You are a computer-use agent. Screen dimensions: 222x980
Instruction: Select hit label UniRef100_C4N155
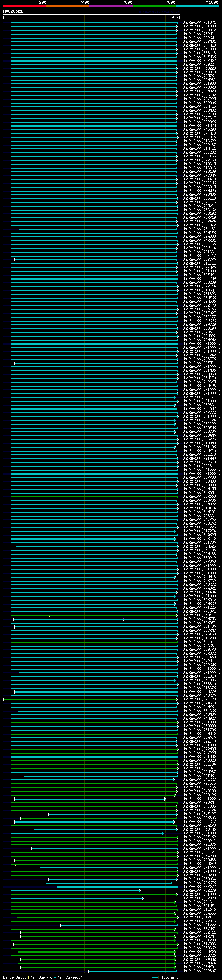coord(199,489)
